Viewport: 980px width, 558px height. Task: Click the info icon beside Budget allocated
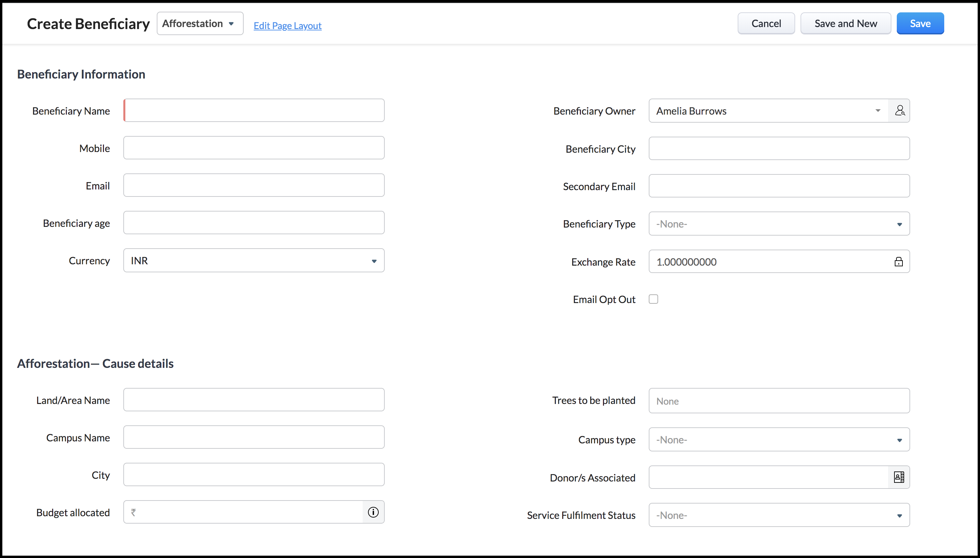[x=373, y=512]
